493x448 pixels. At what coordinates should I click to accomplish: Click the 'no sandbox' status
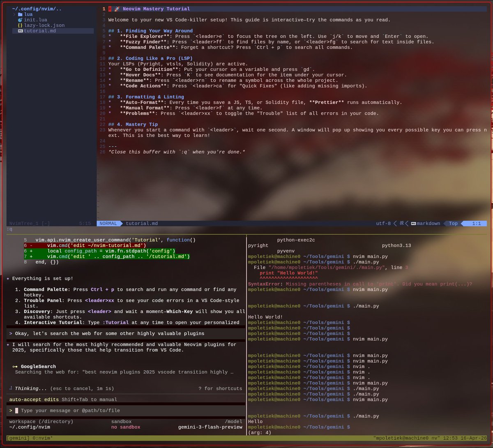click(126, 427)
